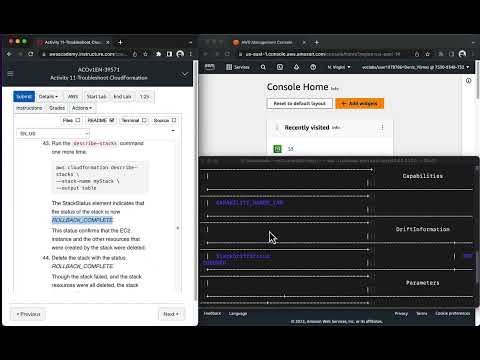Viewport: 480px width, 360px height.
Task: Click the orange Add widgets button
Action: pyautogui.click(x=360, y=103)
